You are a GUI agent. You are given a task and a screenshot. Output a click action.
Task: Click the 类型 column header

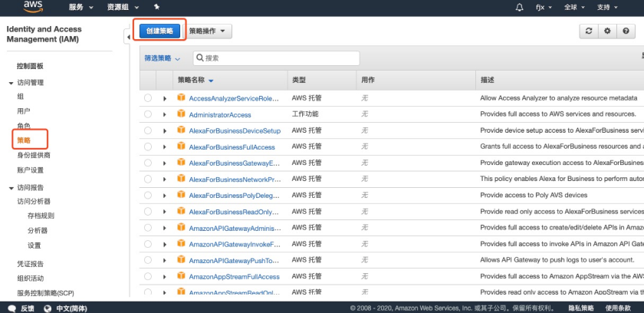[x=298, y=80]
